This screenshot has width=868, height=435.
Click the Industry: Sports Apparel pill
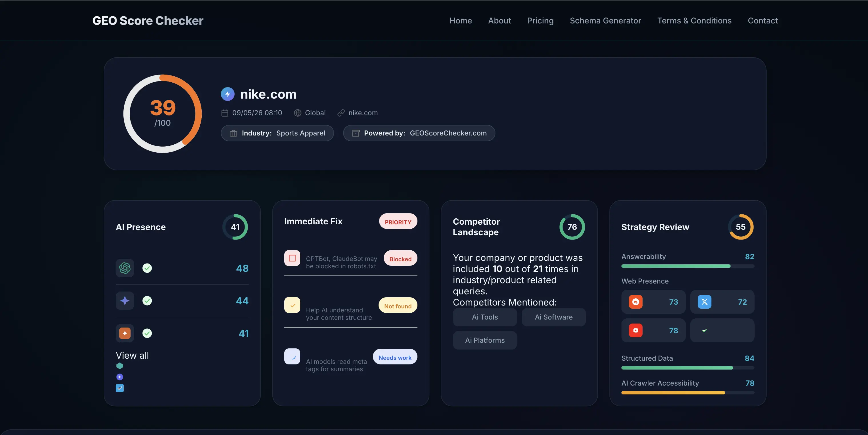point(277,133)
